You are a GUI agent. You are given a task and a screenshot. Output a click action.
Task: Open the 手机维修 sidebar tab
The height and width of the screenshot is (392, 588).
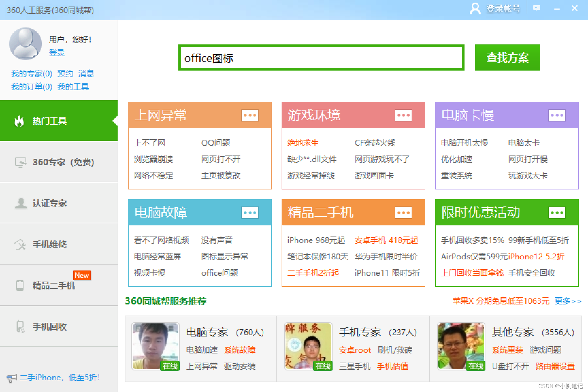click(x=59, y=244)
